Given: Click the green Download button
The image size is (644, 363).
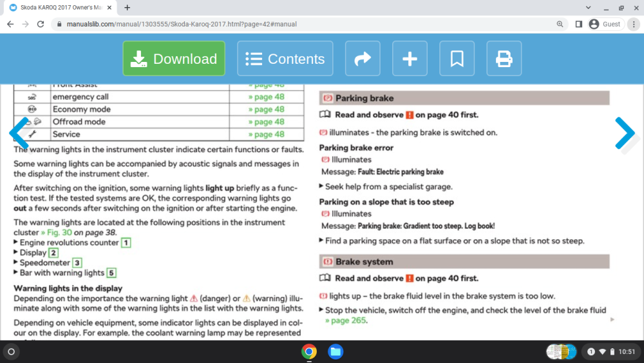Looking at the screenshot, I should coord(174,59).
